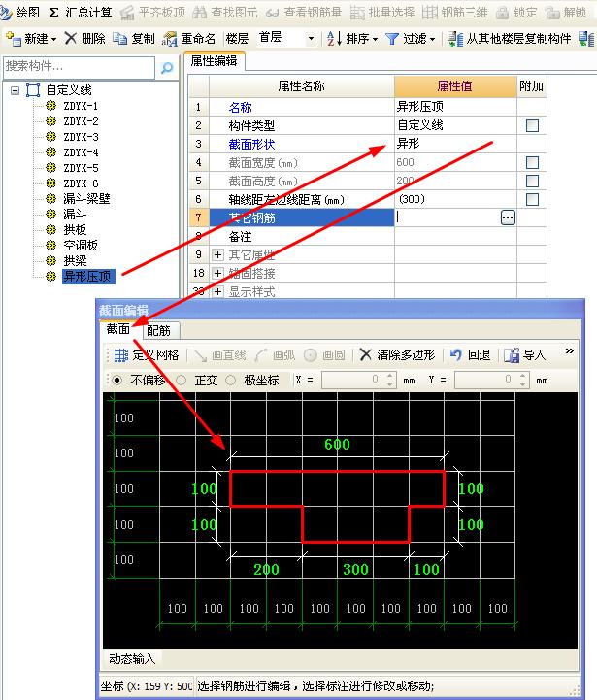
Task: Increase the X offset stepper
Action: point(390,377)
